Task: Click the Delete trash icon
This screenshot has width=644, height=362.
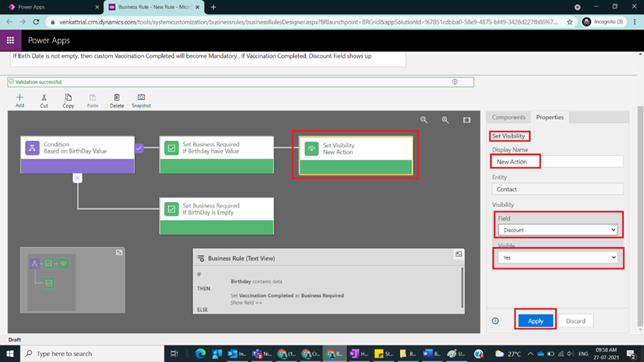Action: point(117,100)
